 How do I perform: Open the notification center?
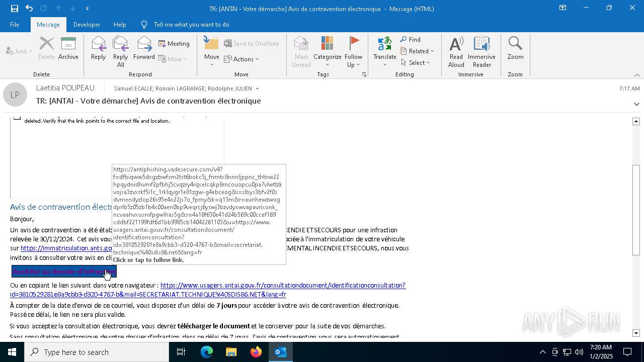[x=627, y=352]
